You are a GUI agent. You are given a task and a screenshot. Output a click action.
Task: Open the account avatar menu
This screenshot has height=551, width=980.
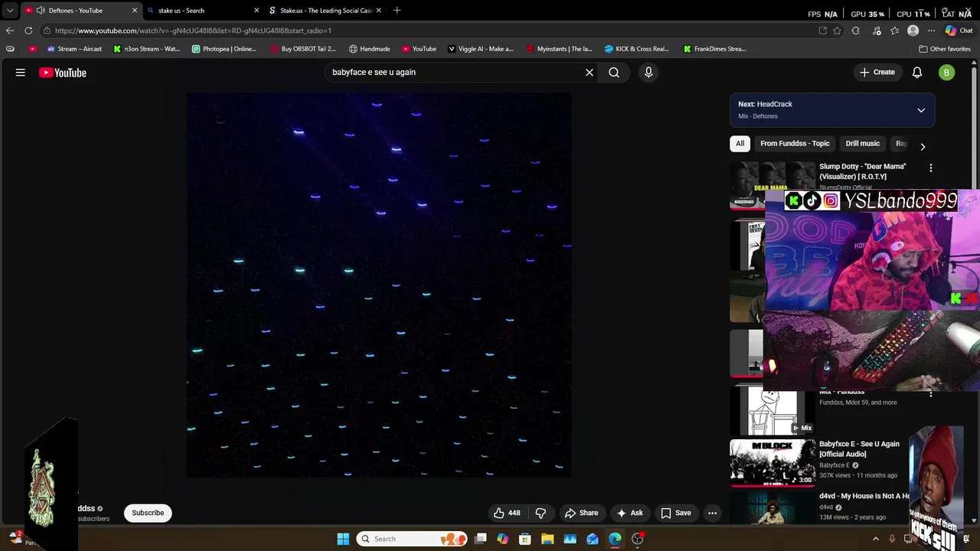pos(947,73)
